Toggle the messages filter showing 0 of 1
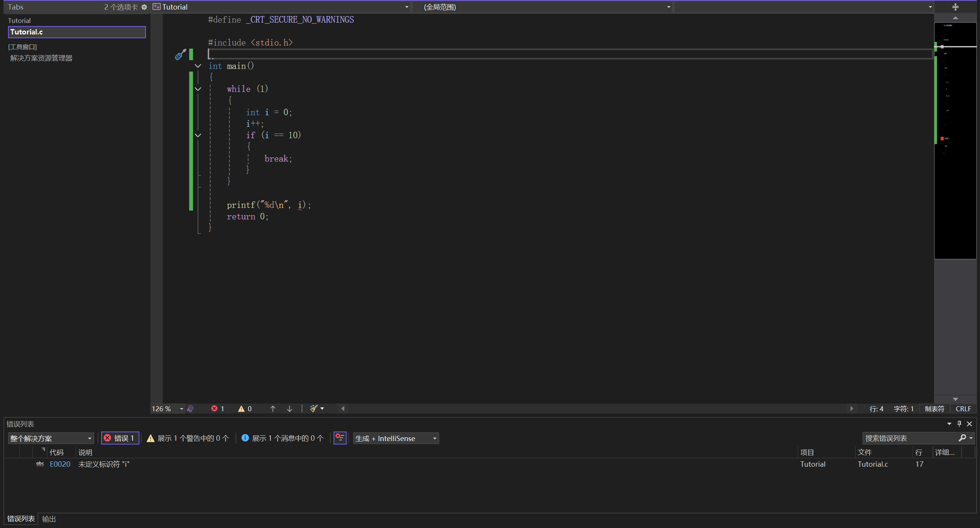This screenshot has width=980, height=528. 283,438
